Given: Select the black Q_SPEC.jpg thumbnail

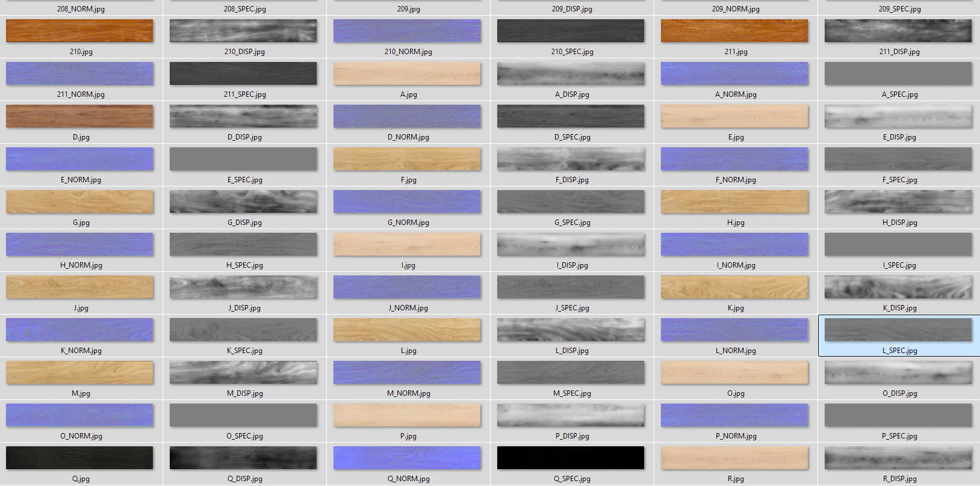Looking at the screenshot, I should pyautogui.click(x=571, y=458).
